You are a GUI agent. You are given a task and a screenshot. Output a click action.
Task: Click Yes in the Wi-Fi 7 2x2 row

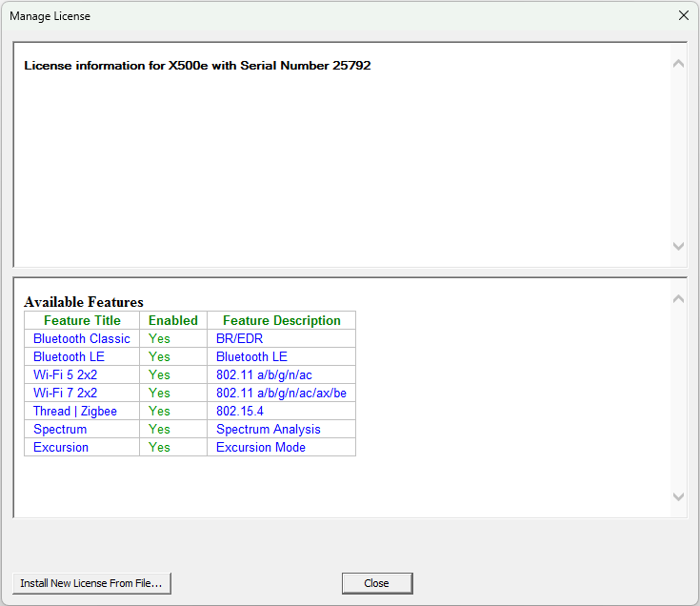(159, 393)
